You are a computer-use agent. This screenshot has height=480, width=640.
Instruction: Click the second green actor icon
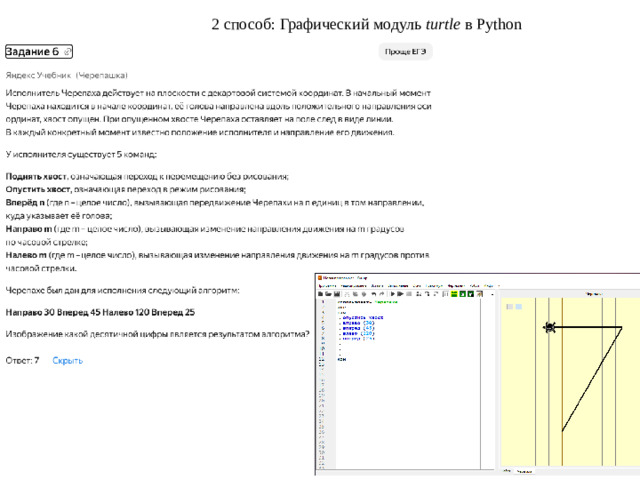[471, 294]
